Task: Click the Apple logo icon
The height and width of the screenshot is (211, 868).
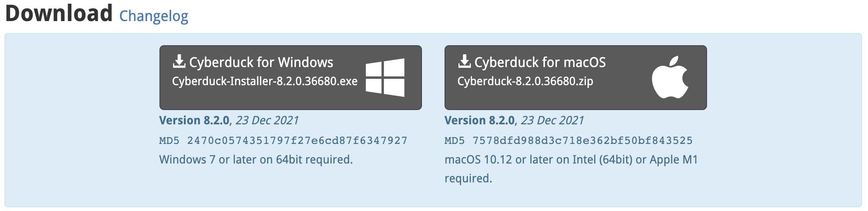Action: click(x=670, y=77)
